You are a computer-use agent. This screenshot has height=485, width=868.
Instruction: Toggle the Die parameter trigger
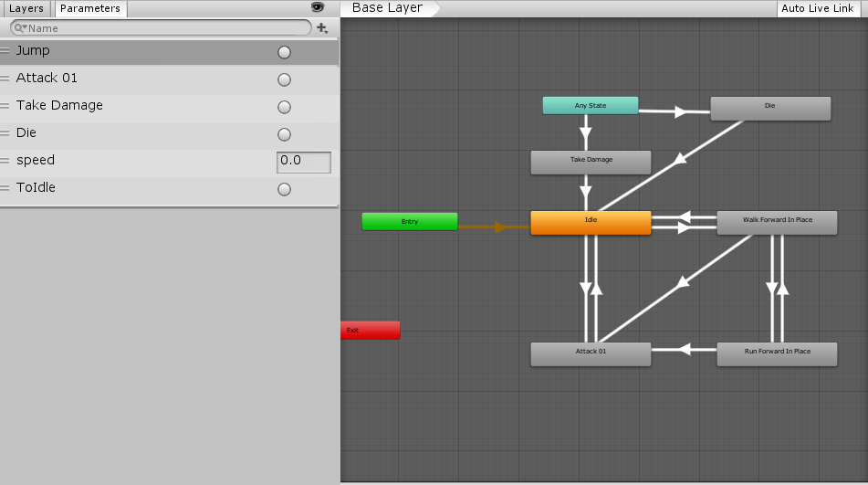coord(284,134)
